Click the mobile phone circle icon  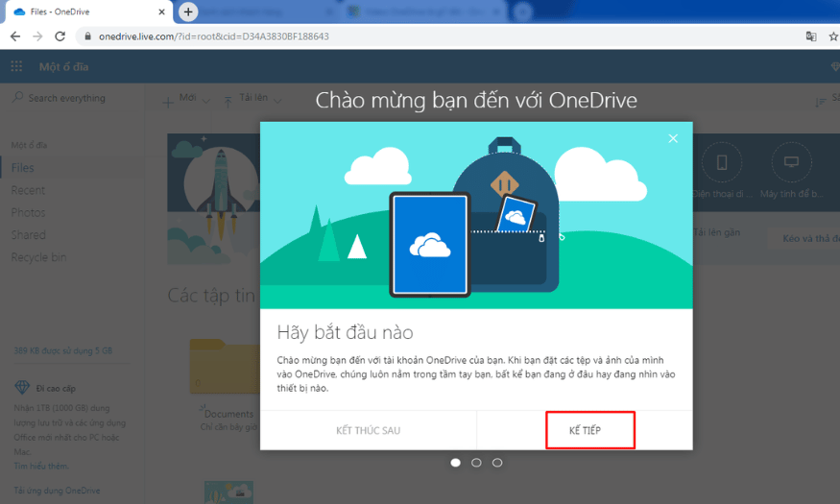(x=722, y=161)
